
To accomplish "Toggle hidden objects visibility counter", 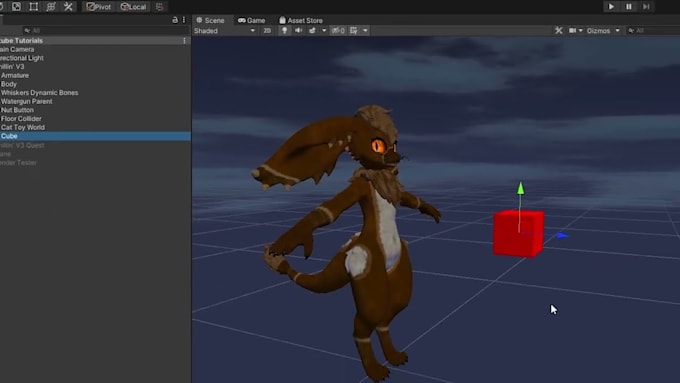I will click(338, 30).
